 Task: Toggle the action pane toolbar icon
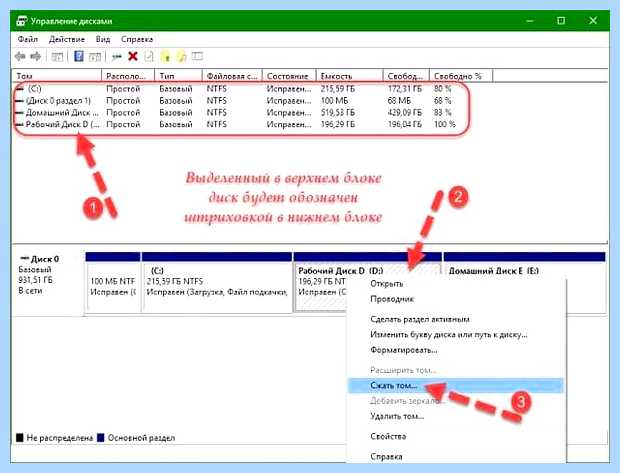[x=95, y=57]
